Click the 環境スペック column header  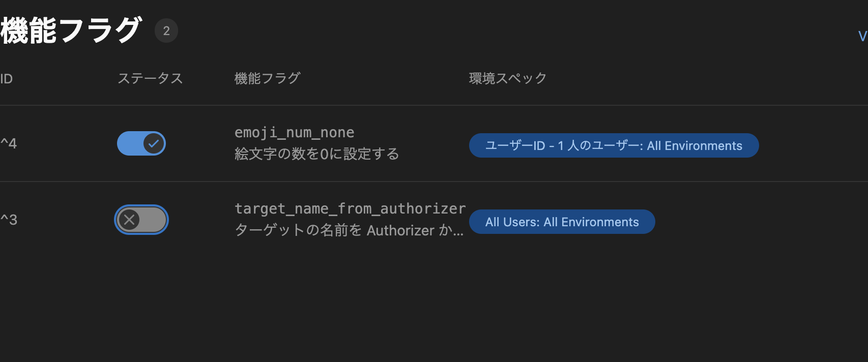[x=507, y=78]
